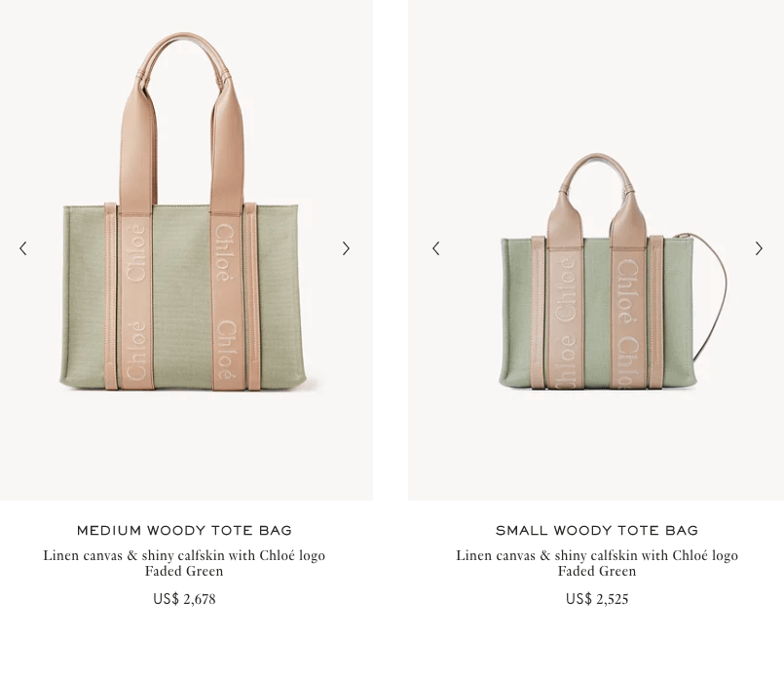This screenshot has width=784, height=676.
Task: Select the medium bag's linen canvas description
Action: (x=184, y=555)
